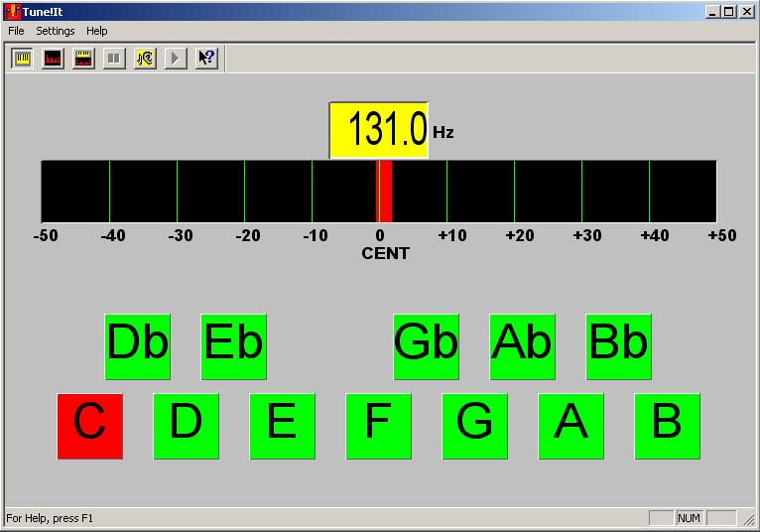The image size is (760, 532).
Task: Select the Gb note key
Action: pyautogui.click(x=426, y=346)
